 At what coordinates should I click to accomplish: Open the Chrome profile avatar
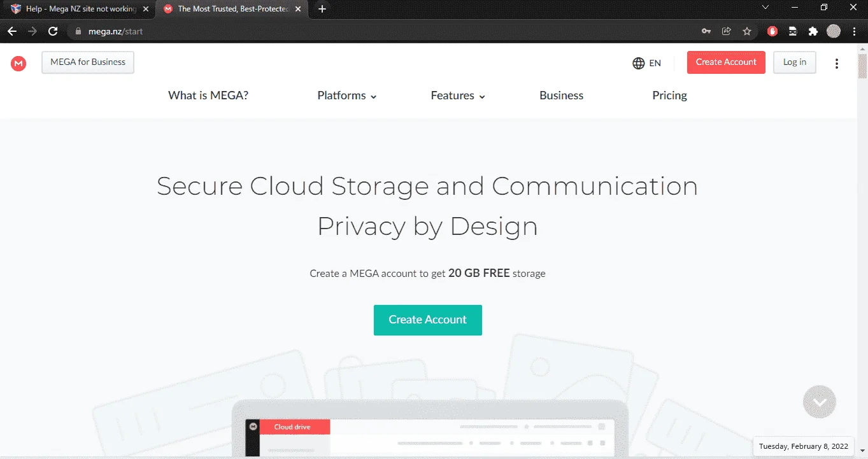[x=834, y=31]
